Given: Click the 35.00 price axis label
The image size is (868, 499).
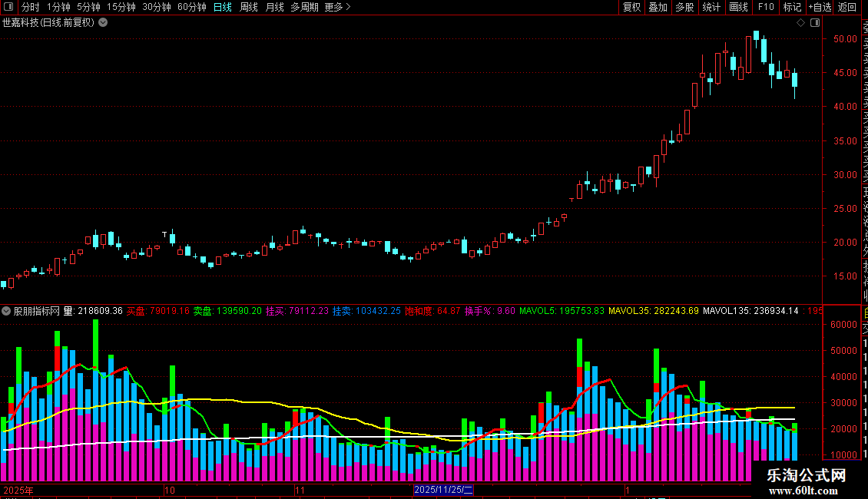Looking at the screenshot, I should (845, 140).
